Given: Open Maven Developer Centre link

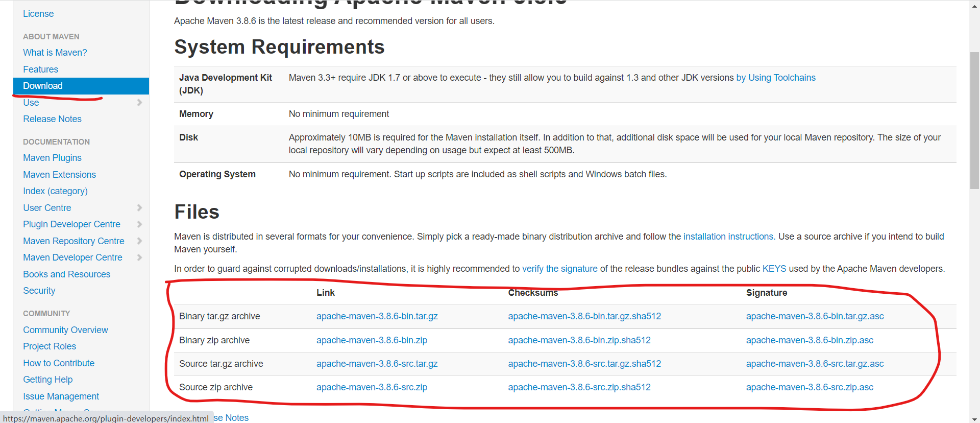Looking at the screenshot, I should coord(72,257).
